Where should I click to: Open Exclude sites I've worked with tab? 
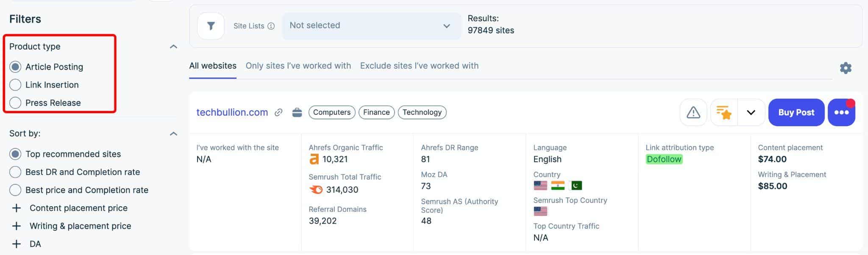click(419, 66)
